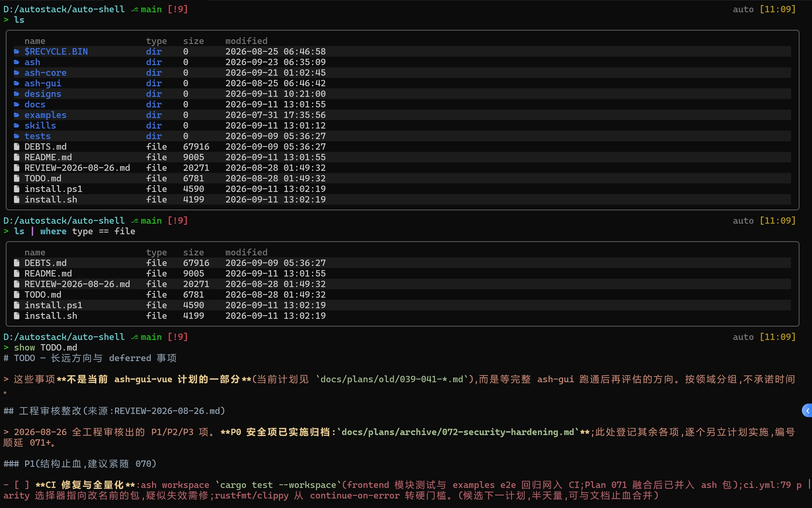The width and height of the screenshot is (812, 508).
Task: Select the name column header in first table
Action: click(35, 41)
